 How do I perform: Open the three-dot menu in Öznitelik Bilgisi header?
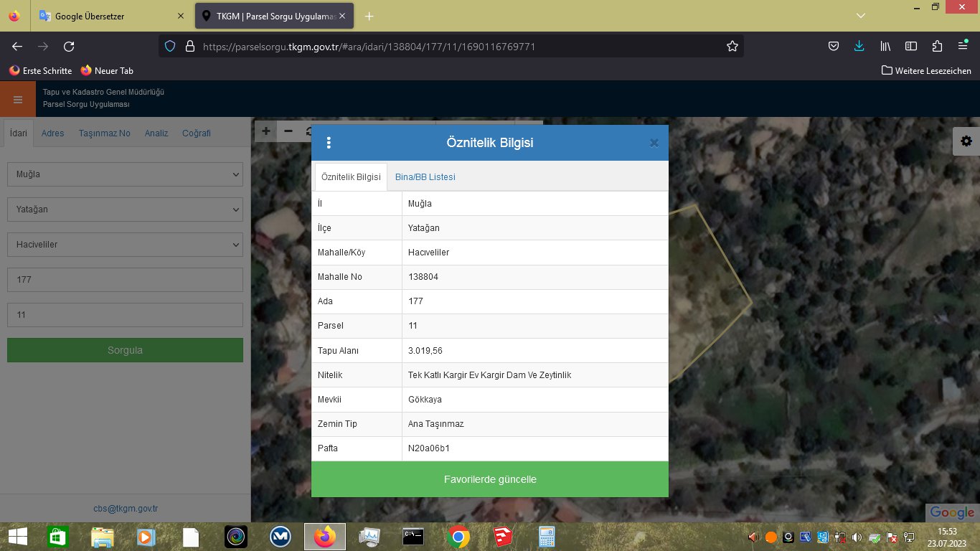point(329,143)
